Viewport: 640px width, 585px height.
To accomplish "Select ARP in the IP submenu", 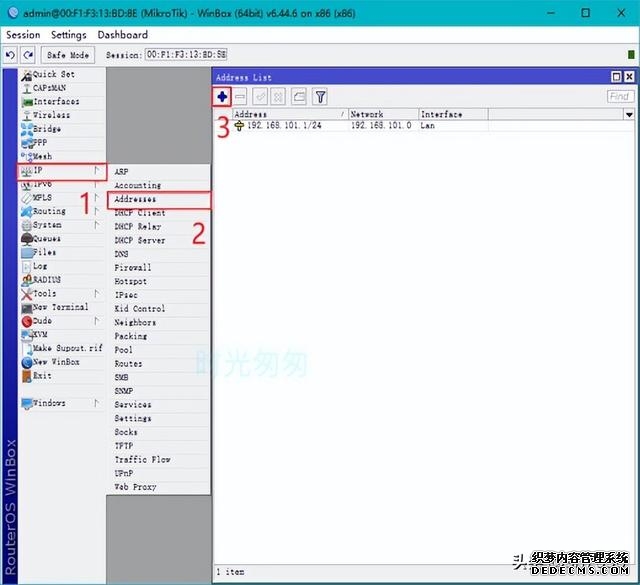I will pyautogui.click(x=160, y=172).
